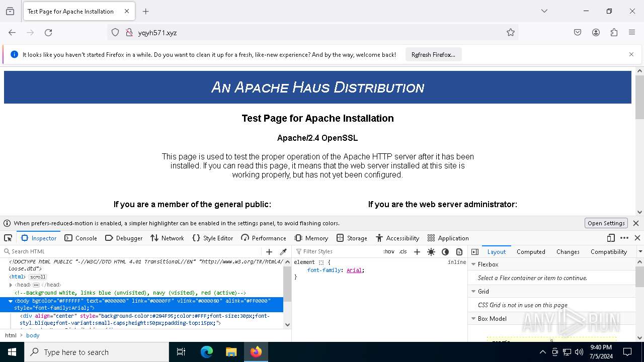Image resolution: width=644 pixels, height=362 pixels.
Task: Collapse the Grid section
Action: click(x=473, y=291)
